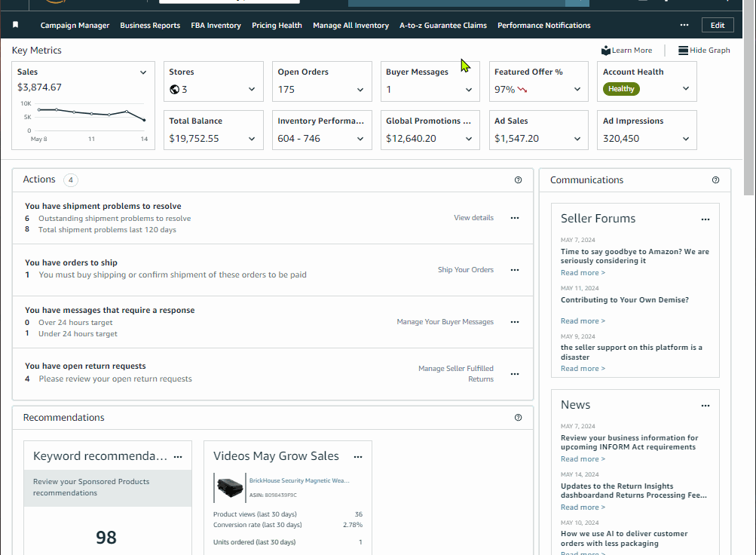Expand the Ad Sales dropdown
Screen dimensions: 756x555
coord(577,139)
